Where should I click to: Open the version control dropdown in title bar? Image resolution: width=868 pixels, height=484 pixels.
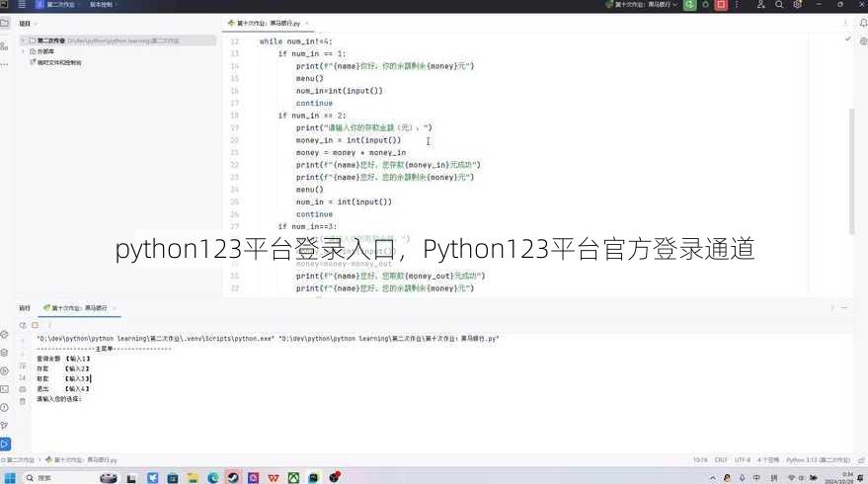tap(103, 4)
